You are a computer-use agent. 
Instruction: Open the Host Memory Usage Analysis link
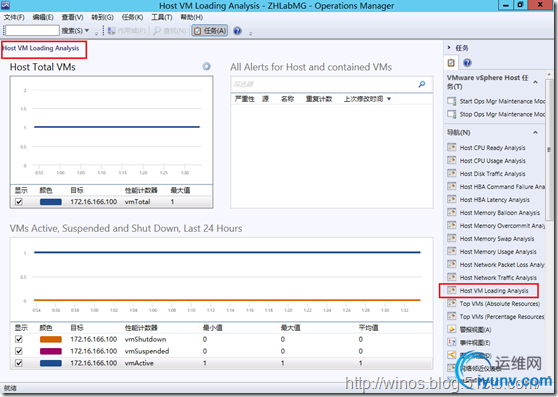(x=498, y=252)
